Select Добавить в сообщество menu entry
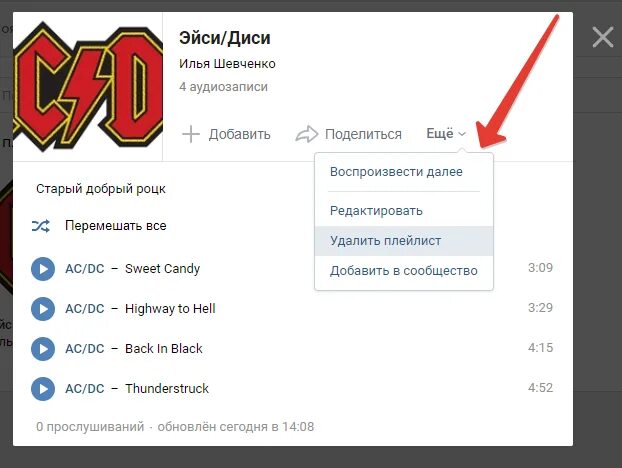 point(403,271)
